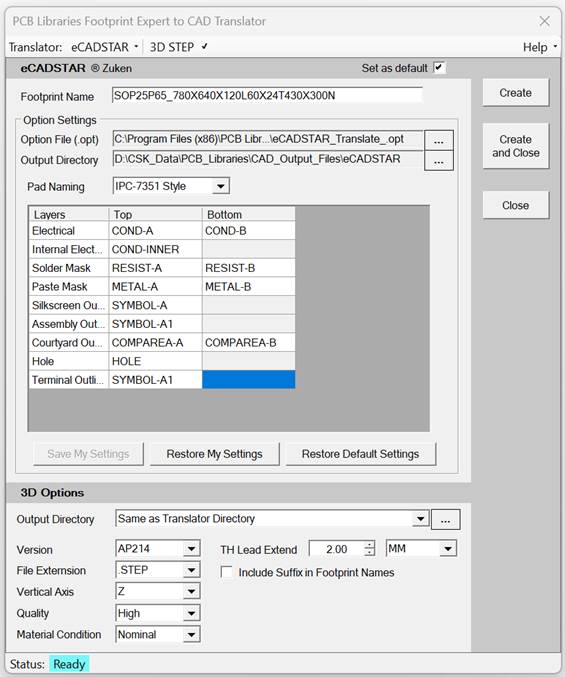Increase TH Lead Extend with up spinner

(369, 545)
